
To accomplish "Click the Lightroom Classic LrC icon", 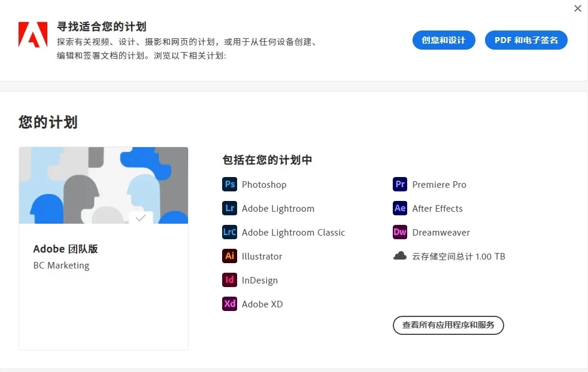I will click(229, 232).
